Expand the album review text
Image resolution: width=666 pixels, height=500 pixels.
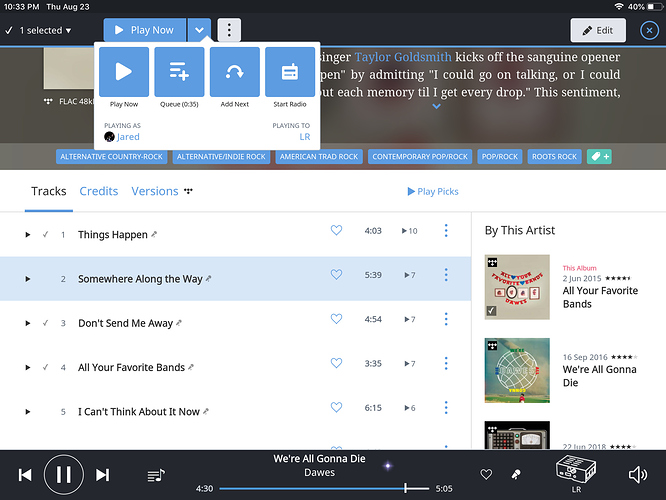(x=436, y=106)
